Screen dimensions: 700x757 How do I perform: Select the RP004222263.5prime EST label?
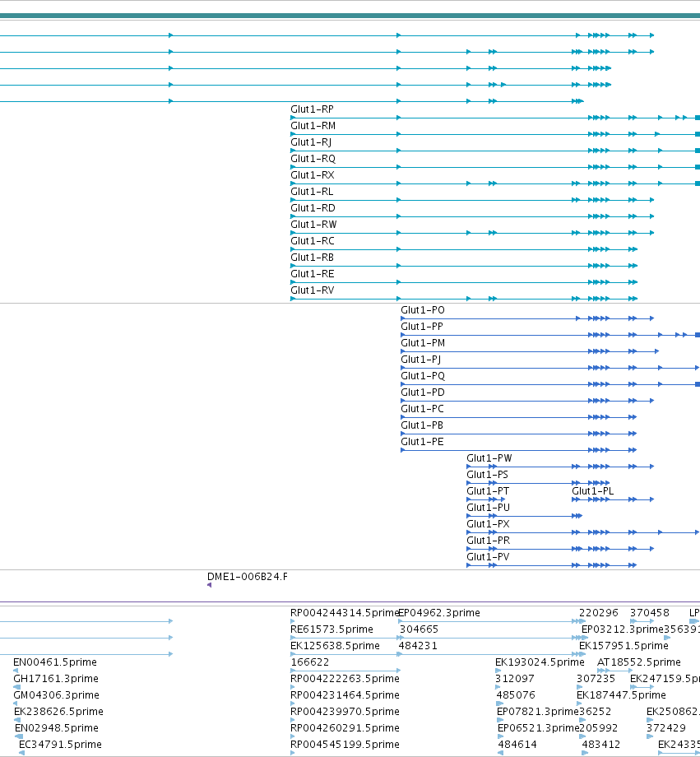point(345,679)
